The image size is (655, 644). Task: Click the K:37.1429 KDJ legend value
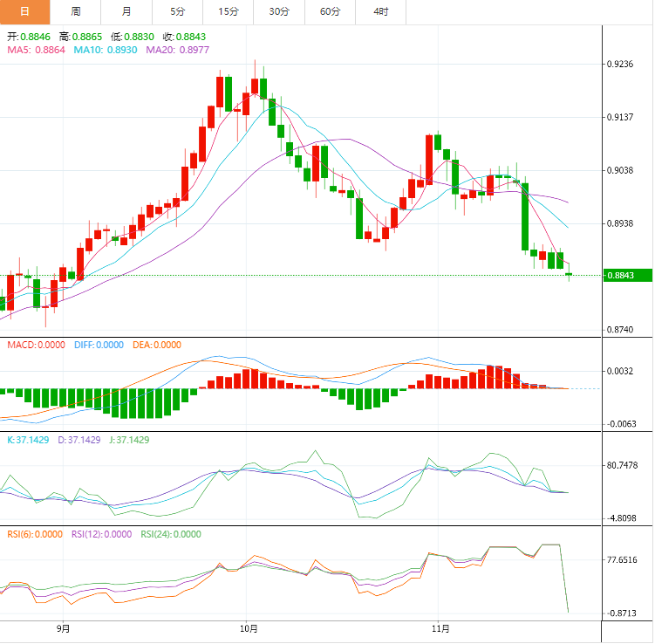pos(29,440)
